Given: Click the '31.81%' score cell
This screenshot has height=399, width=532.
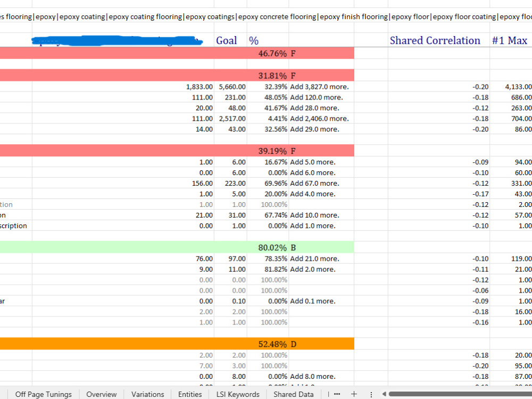Looking at the screenshot, I should [268, 76].
